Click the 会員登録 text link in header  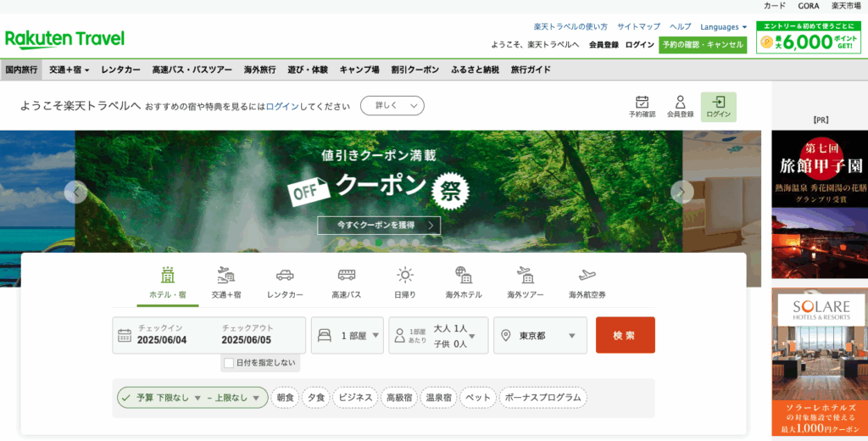click(x=604, y=45)
